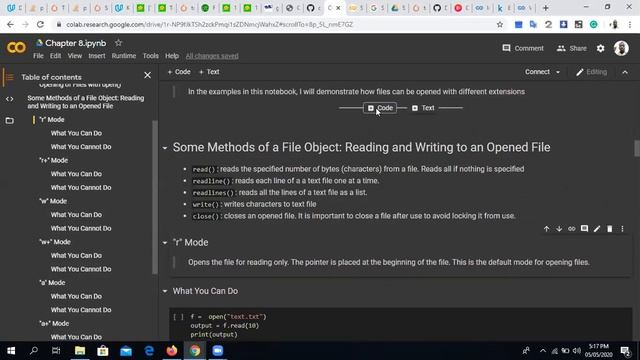The image size is (640, 360).
Task: Open Firefox from taskbar
Action: [x=172, y=351]
